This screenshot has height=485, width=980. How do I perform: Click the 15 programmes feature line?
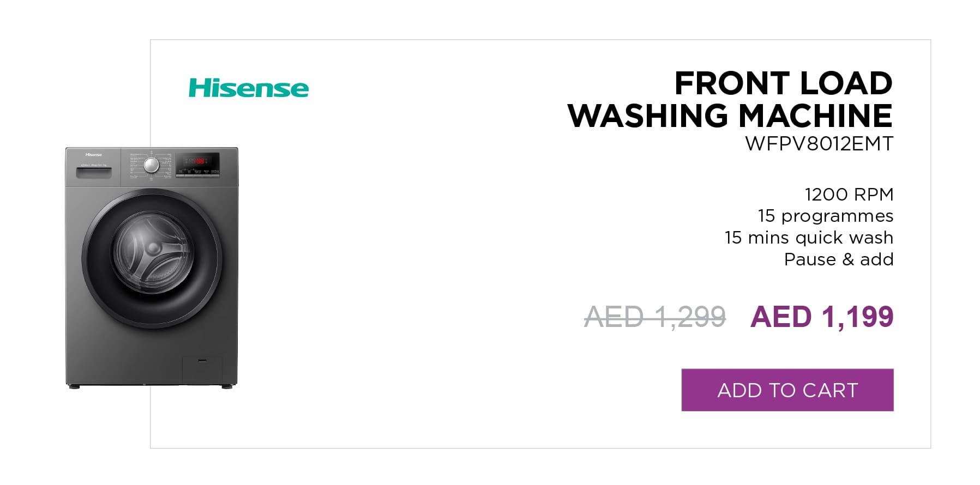click(x=826, y=216)
